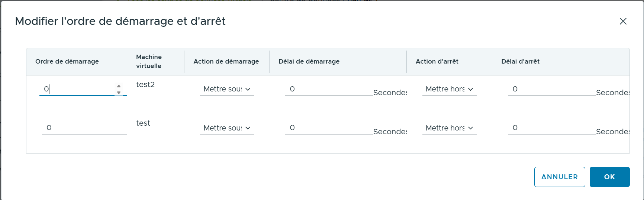This screenshot has height=200, width=644.
Task: Increase test2 startup order with up arrow
Action: pos(119,86)
